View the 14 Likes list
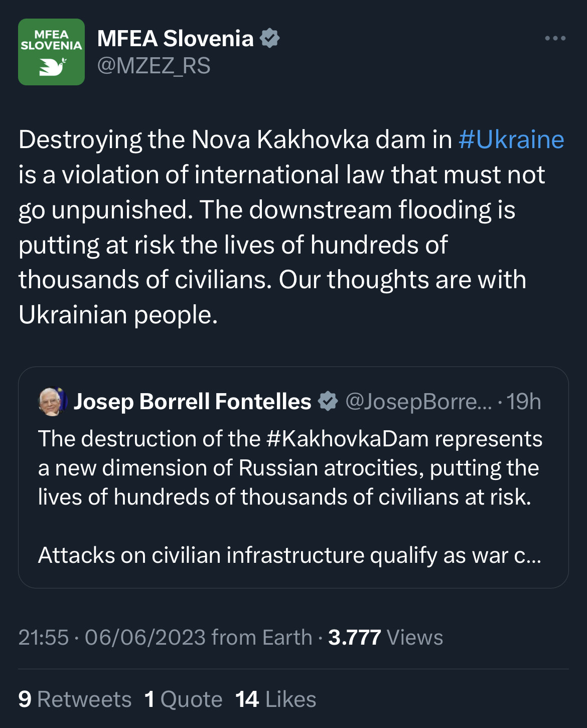The image size is (587, 728). (275, 699)
